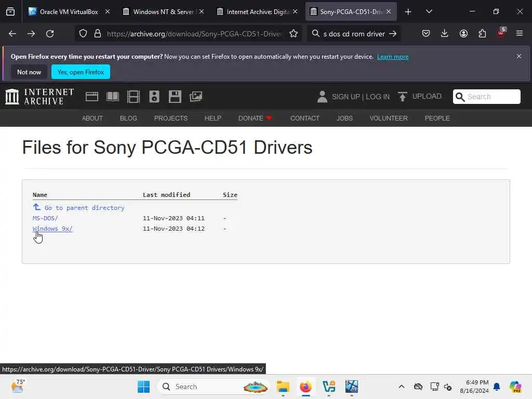Dismiss the Firefox restart notification

pyautogui.click(x=519, y=56)
